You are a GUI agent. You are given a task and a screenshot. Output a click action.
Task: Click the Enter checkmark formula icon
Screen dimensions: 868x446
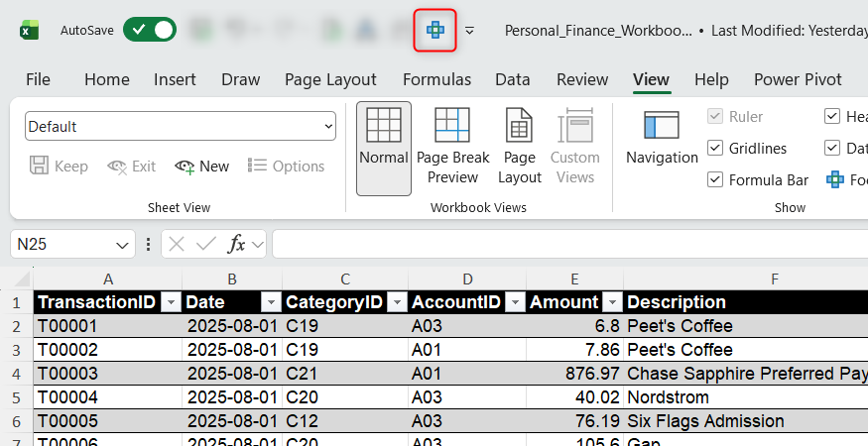click(206, 244)
